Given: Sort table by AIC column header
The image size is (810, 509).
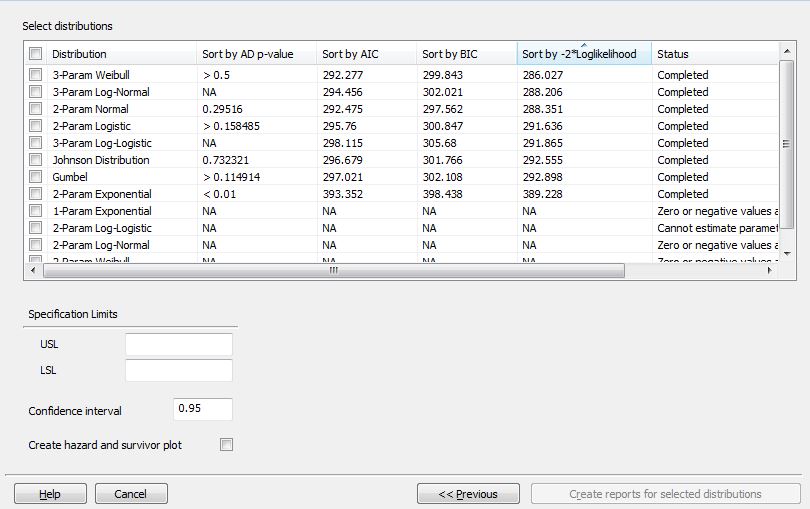Looking at the screenshot, I should [x=365, y=54].
